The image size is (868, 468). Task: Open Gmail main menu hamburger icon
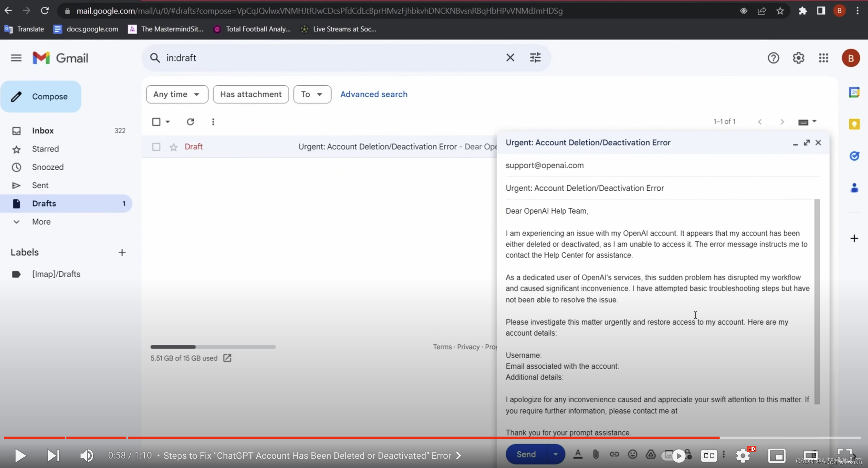16,58
